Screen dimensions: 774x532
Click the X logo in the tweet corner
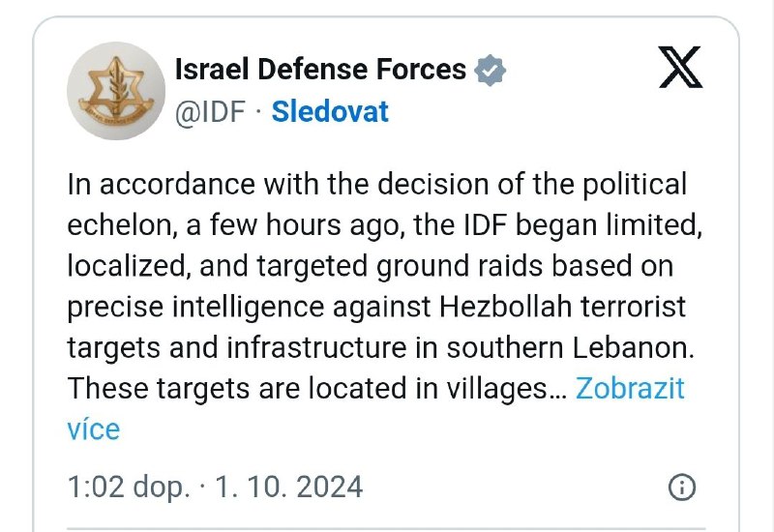point(681,68)
